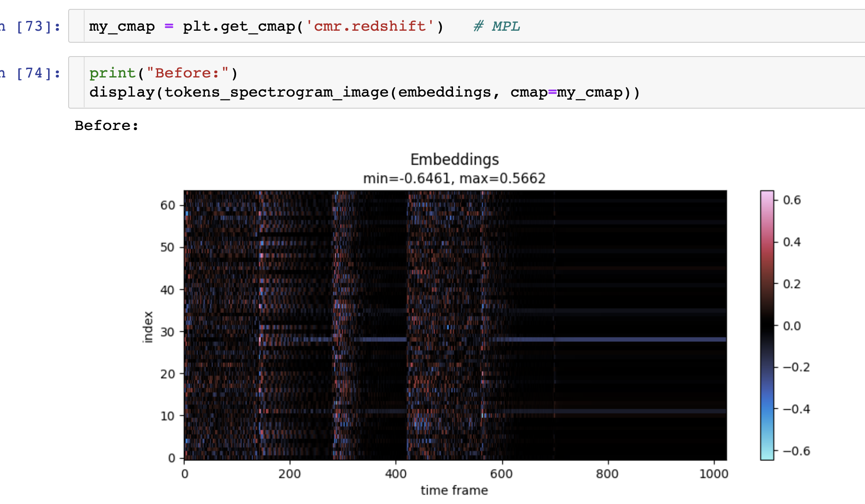865x504 pixels.
Task: Click the tokens_spectrogram_image function name
Action: pos(277,92)
